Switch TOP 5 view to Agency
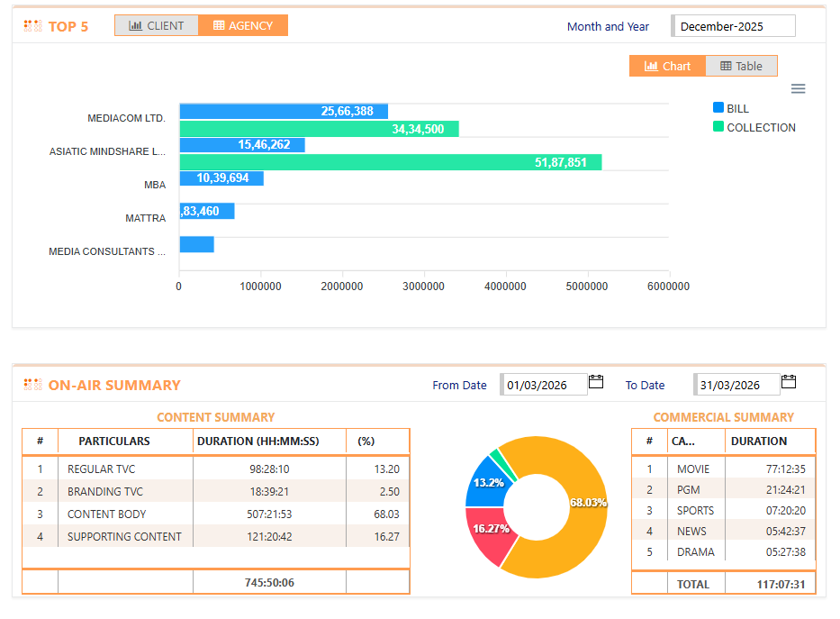 point(243,26)
